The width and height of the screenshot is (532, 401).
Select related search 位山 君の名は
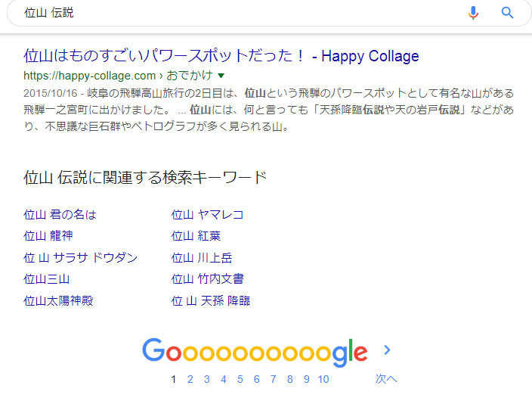(60, 214)
